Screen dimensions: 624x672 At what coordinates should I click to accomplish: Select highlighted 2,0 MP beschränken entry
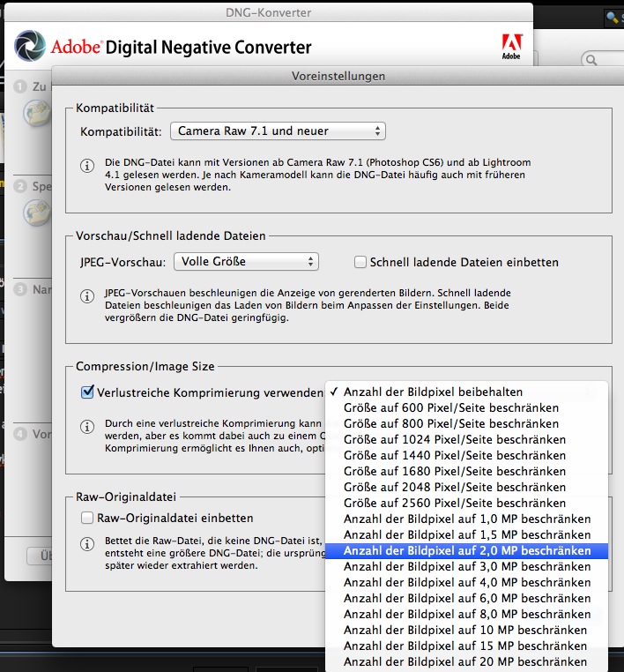tap(466, 550)
